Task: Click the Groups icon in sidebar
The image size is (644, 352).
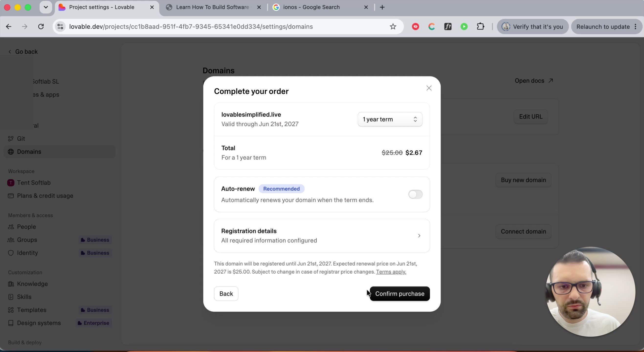Action: click(x=11, y=240)
